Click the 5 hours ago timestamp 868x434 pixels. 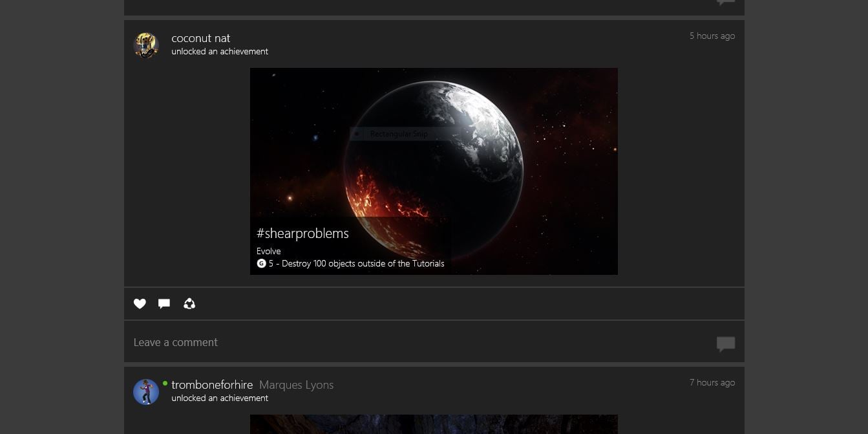point(712,36)
